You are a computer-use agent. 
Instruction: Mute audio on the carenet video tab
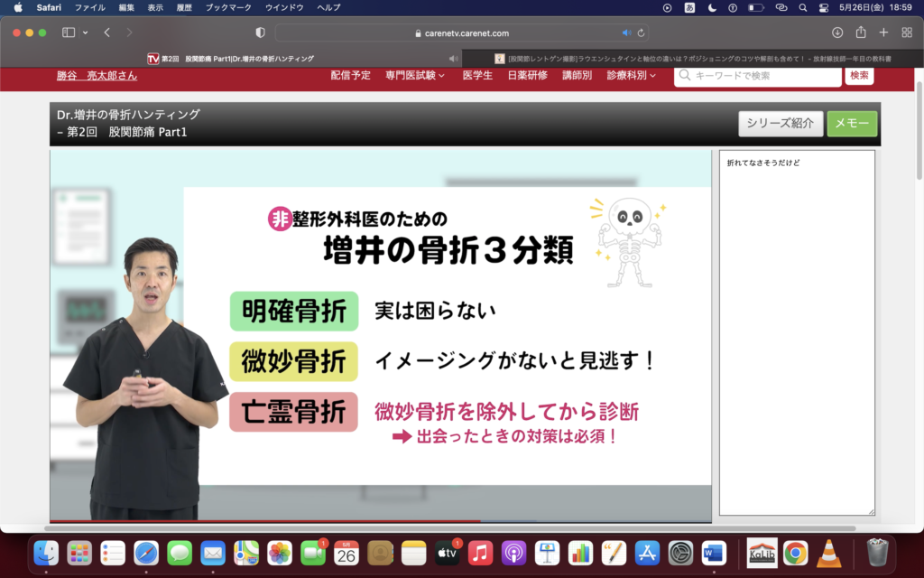coord(453,59)
